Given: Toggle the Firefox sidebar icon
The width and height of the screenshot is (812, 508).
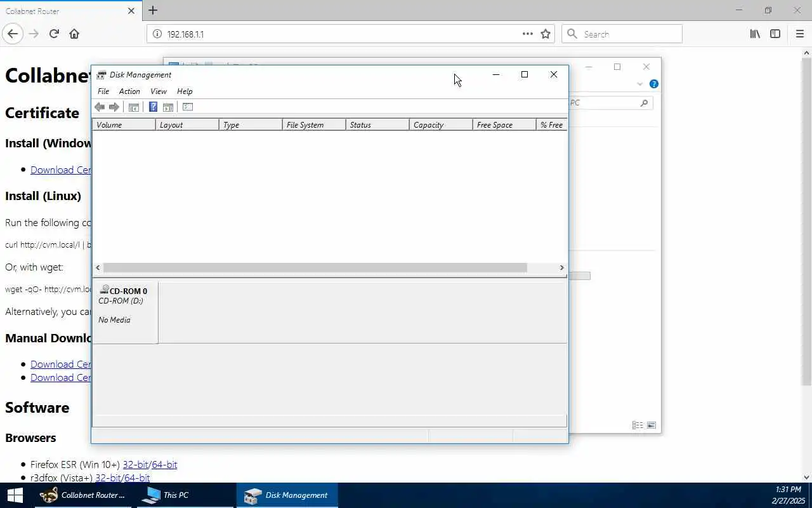Looking at the screenshot, I should tap(775, 34).
